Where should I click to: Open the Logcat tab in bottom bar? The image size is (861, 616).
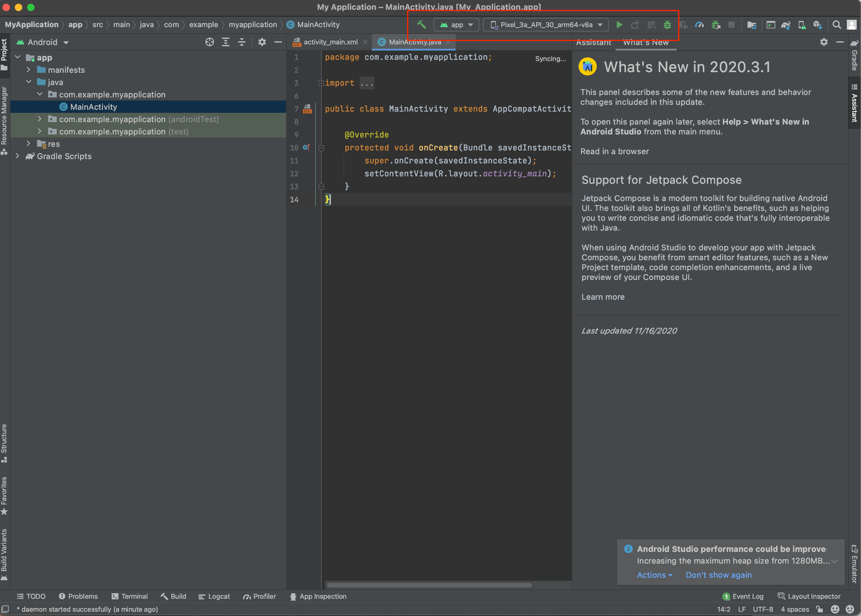tap(214, 596)
